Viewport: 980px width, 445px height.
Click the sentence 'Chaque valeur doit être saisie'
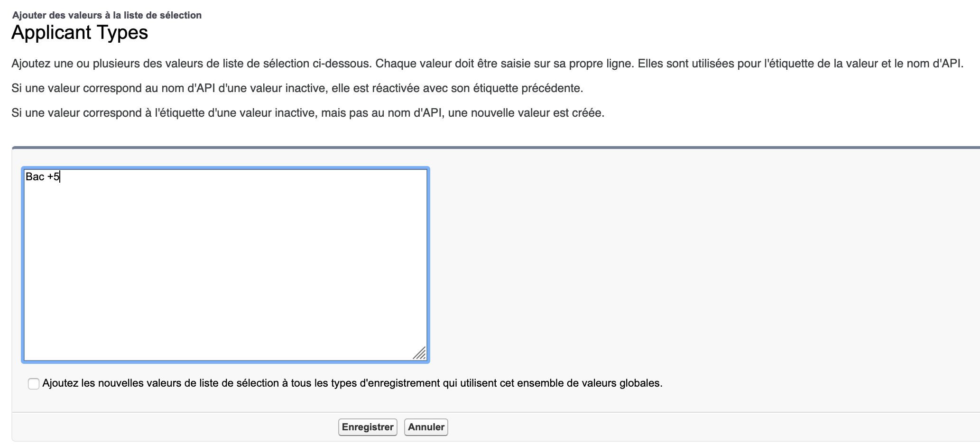pos(504,64)
